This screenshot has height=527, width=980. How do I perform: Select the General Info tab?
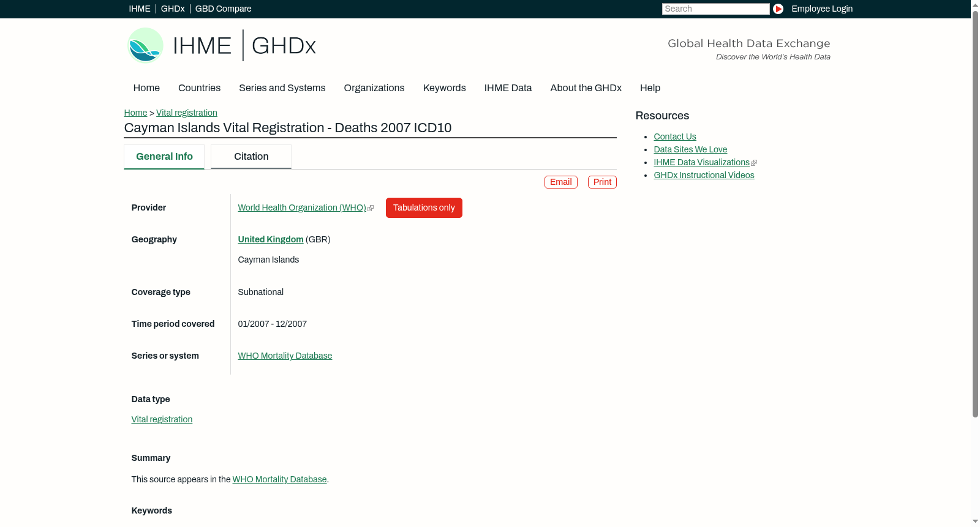click(x=164, y=157)
